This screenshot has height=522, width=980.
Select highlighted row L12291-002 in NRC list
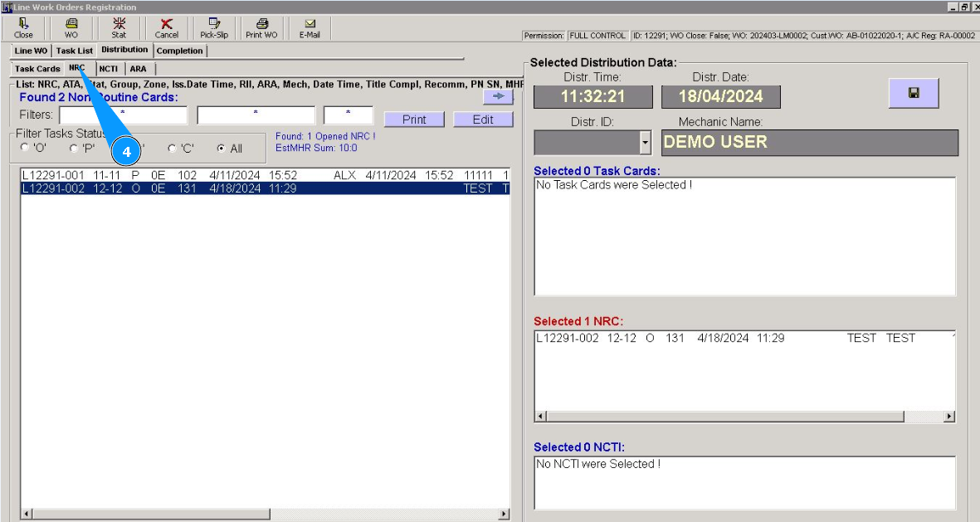click(266, 188)
